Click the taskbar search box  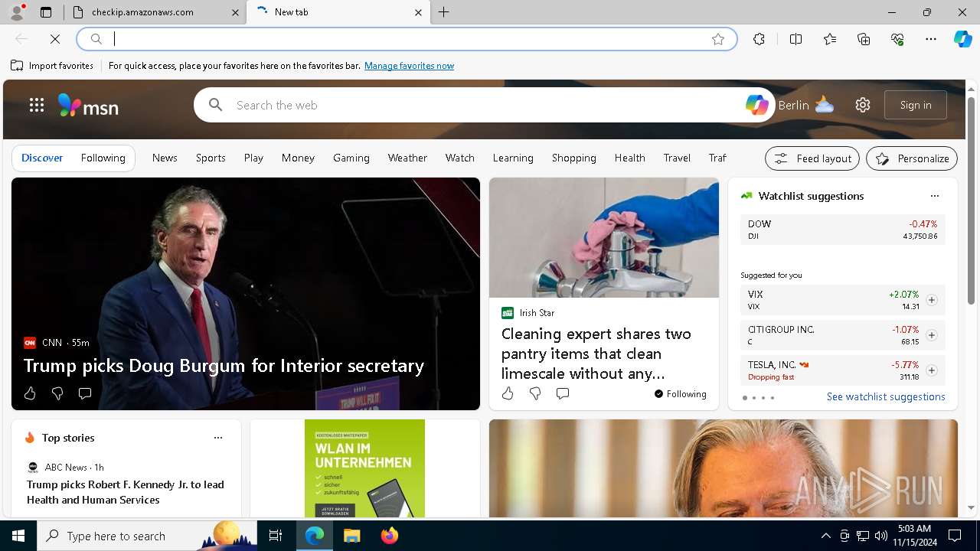click(147, 536)
